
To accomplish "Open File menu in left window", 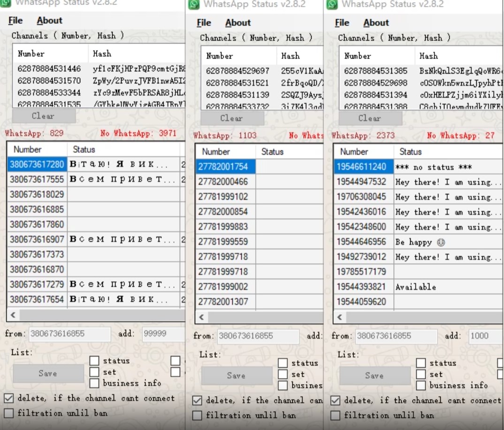I will click(x=15, y=21).
